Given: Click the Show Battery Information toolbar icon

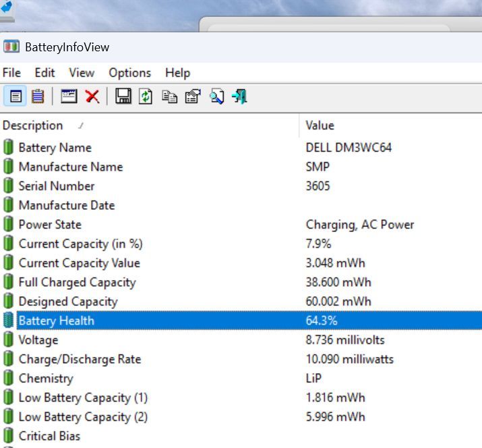Looking at the screenshot, I should coord(16,96).
